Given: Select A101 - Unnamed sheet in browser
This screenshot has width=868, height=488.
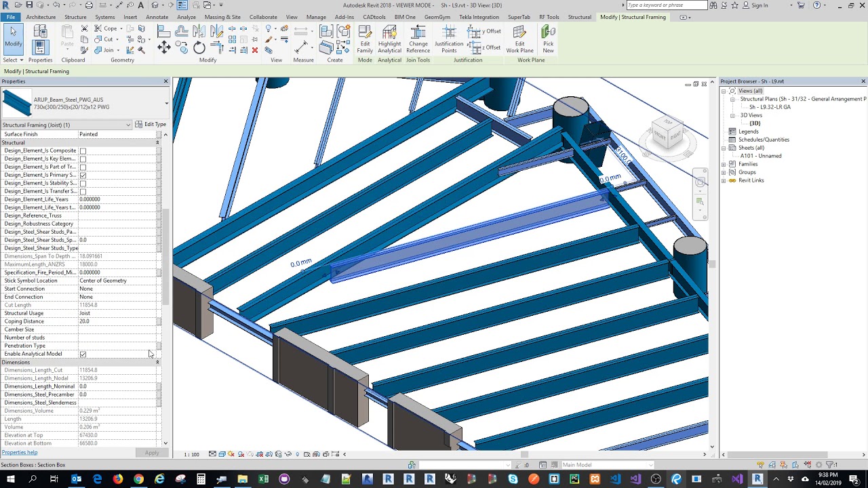Looking at the screenshot, I should pos(761,156).
